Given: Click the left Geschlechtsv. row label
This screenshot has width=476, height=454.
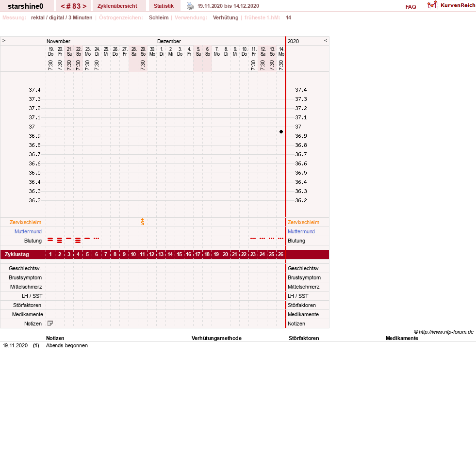Looking at the screenshot, I should (25, 268).
